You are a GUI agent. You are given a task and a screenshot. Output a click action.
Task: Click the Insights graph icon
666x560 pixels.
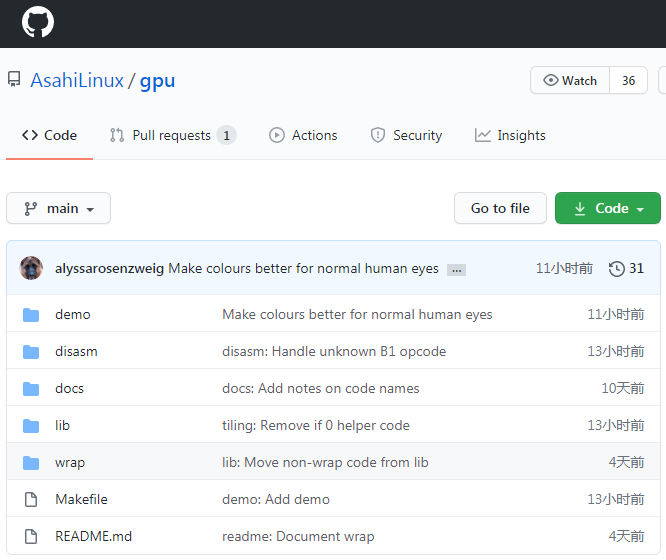point(483,136)
